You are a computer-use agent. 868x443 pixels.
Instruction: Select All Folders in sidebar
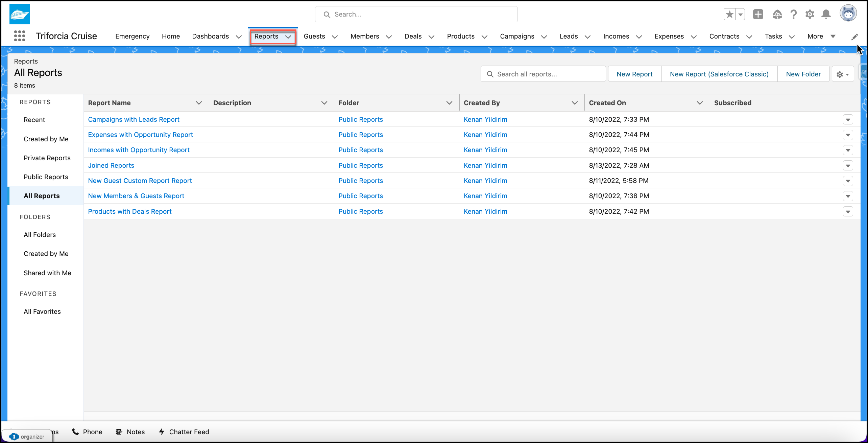pos(40,235)
